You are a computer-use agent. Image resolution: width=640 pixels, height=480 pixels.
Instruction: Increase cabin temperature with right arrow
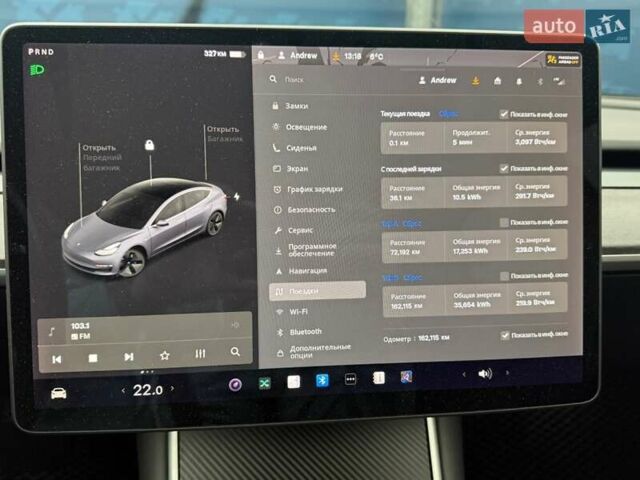pos(172,389)
